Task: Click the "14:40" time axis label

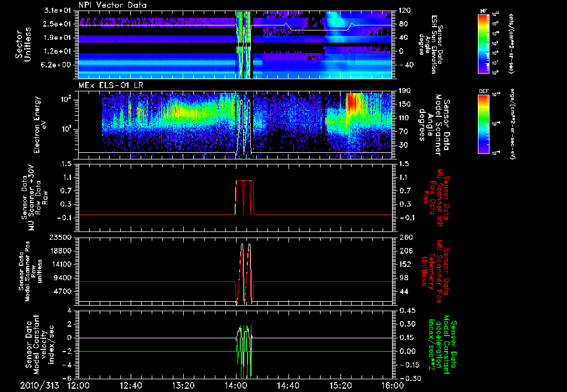Action: coord(288,385)
